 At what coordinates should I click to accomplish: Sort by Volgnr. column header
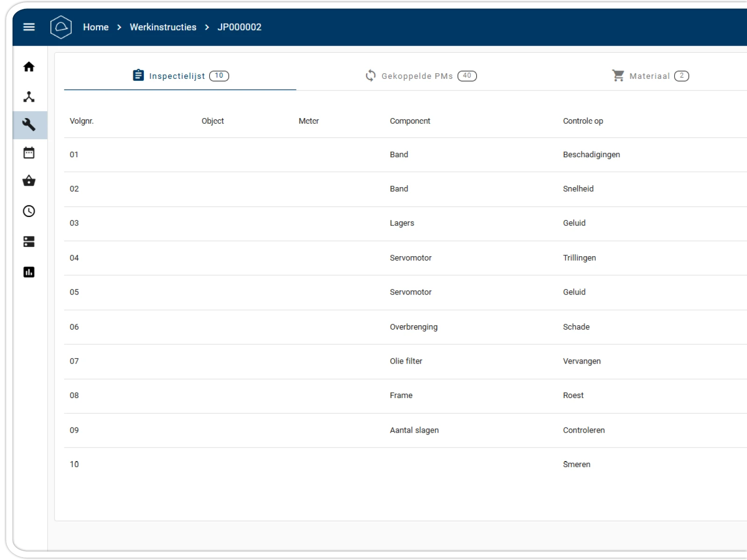(82, 121)
